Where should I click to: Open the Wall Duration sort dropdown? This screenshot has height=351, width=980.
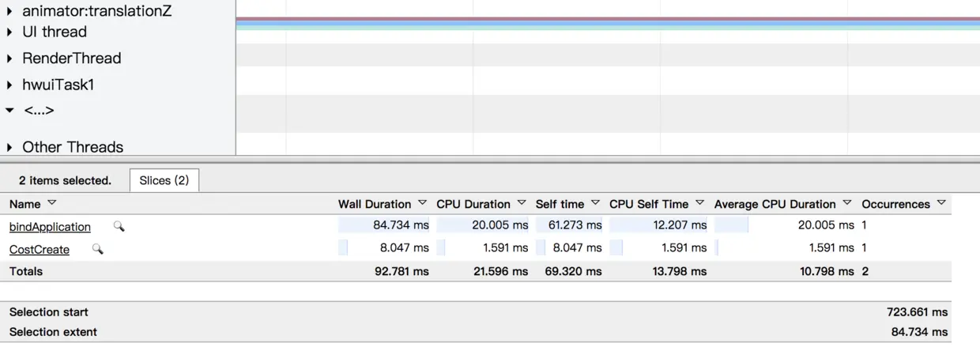(x=422, y=203)
